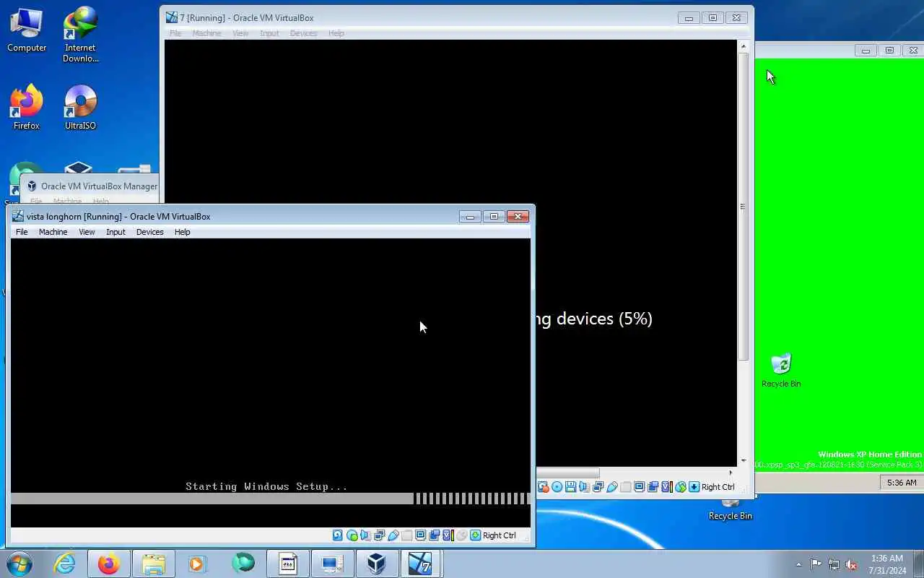Click the hard disk indicator in the 7 VM status bar
Screen dimensions: 924x578
point(543,487)
